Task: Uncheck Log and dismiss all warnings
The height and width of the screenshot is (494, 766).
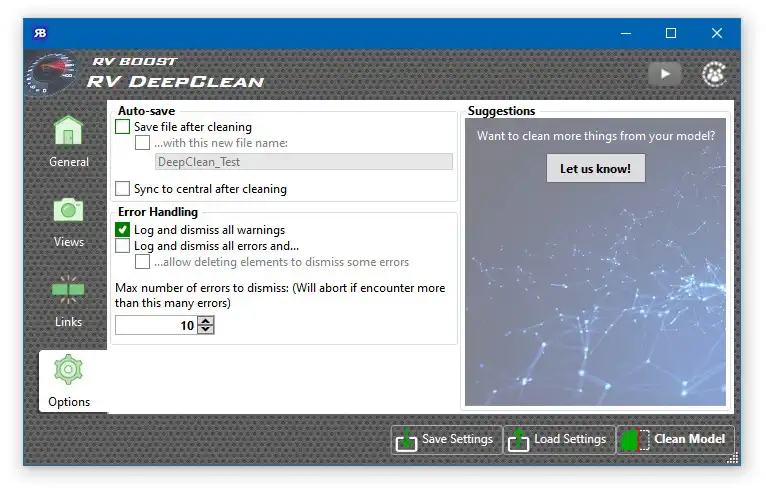Action: click(x=123, y=230)
